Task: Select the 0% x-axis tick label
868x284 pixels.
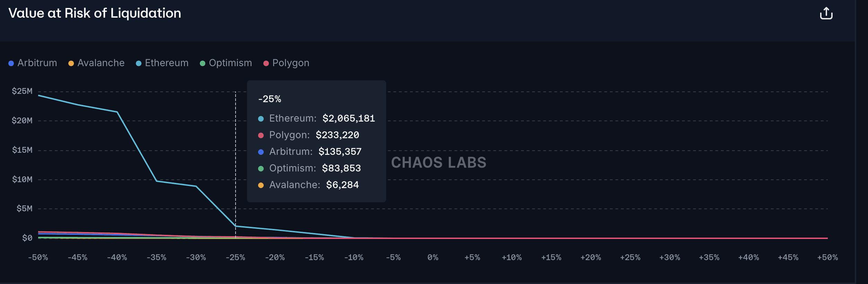Action: pos(433,258)
